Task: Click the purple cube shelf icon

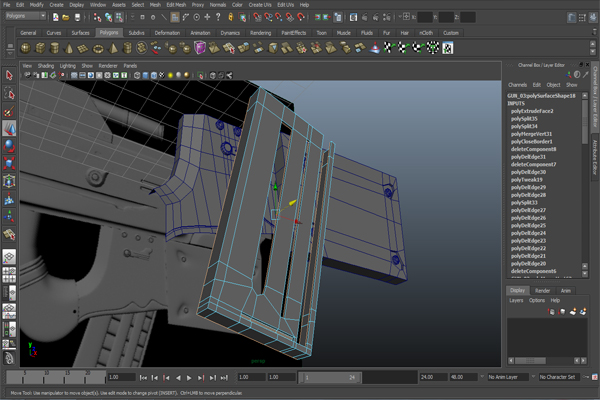Action: 200,48
